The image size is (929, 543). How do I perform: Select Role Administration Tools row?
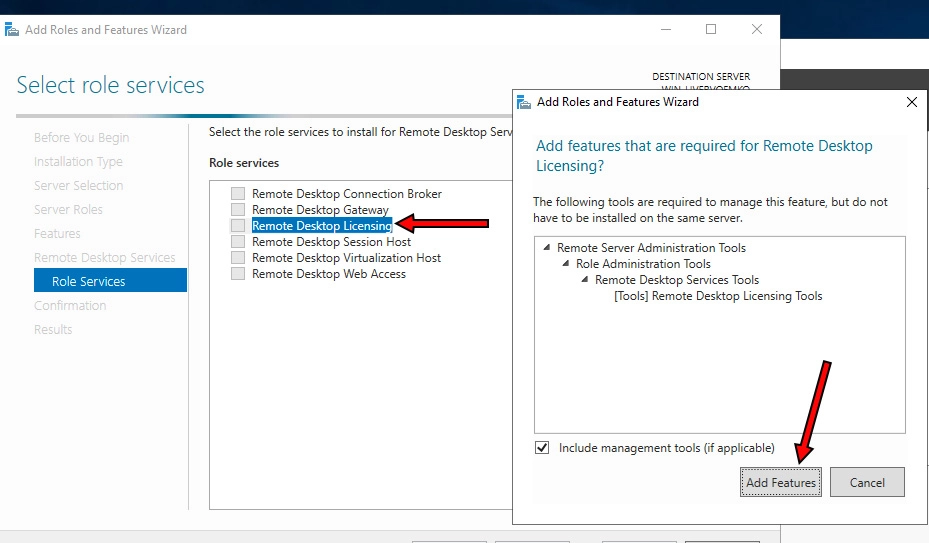click(643, 264)
